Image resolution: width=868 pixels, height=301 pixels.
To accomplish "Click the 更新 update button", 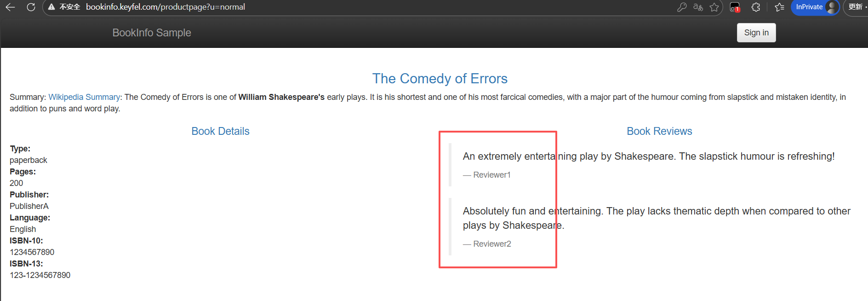I will coord(856,7).
